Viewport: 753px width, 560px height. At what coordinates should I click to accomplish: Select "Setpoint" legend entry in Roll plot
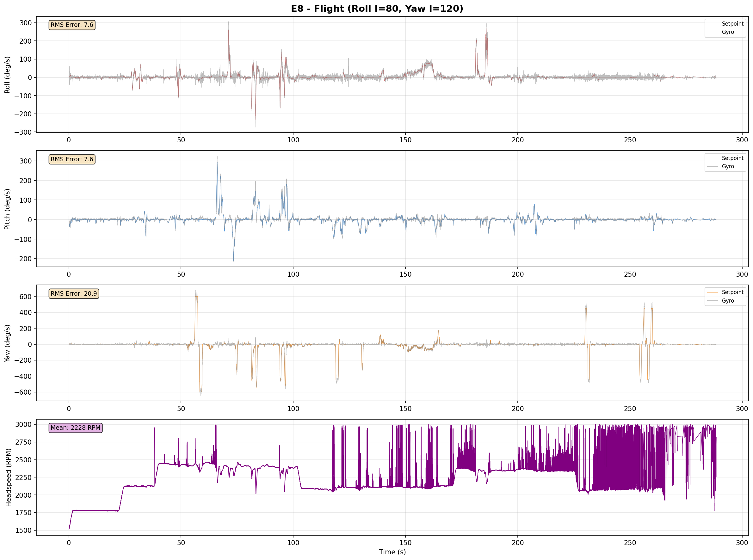coord(725,24)
